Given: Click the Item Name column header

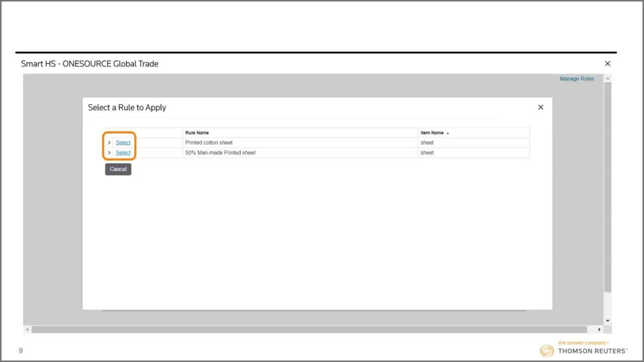Looking at the screenshot, I should (x=432, y=133).
